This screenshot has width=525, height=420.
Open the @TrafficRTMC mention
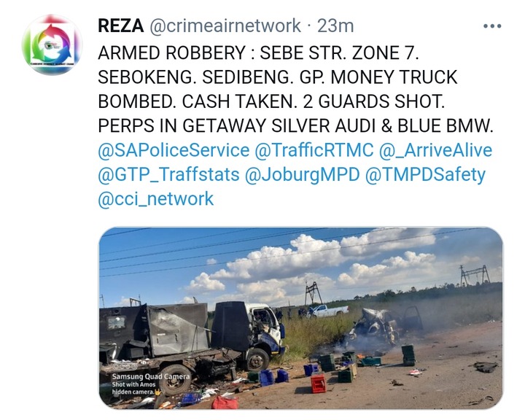(314, 150)
